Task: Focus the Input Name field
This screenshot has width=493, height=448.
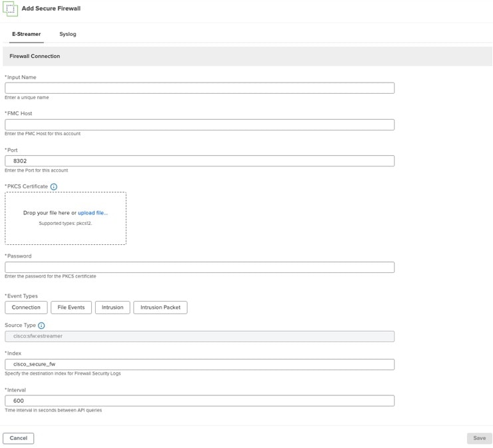Action: tap(200, 88)
